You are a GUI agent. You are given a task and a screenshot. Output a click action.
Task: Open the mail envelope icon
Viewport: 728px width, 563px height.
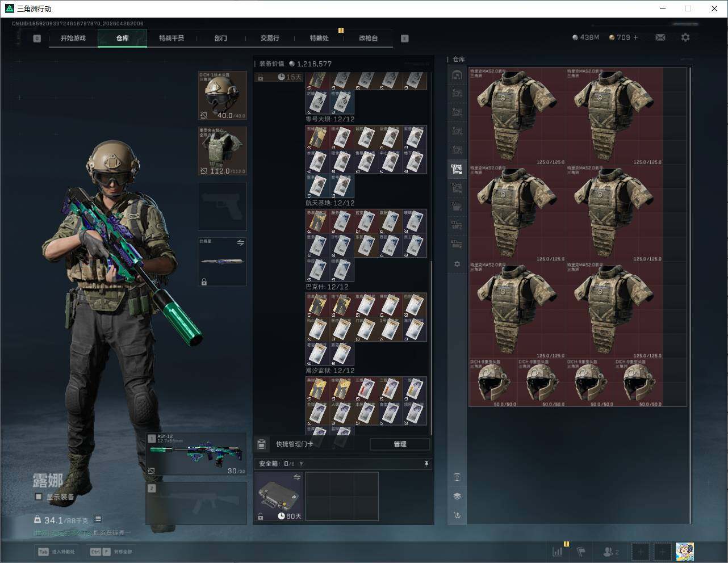click(660, 37)
